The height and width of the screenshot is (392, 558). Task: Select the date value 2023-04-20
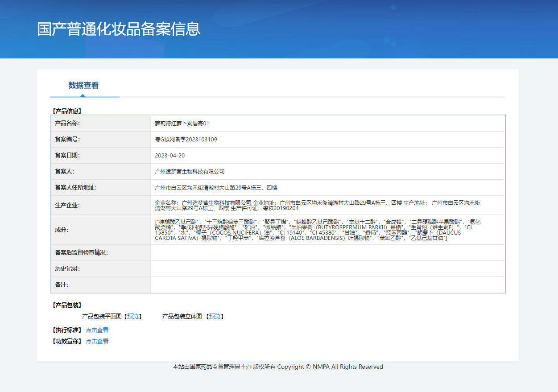click(x=169, y=155)
